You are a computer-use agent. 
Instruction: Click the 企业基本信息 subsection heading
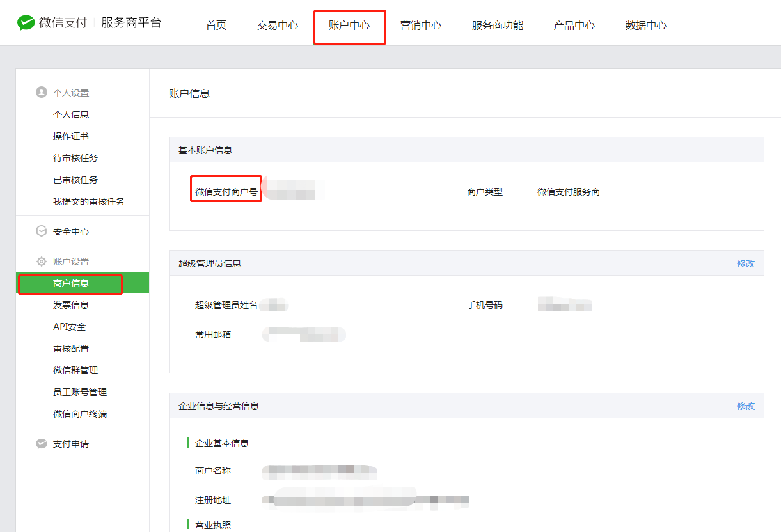click(222, 443)
